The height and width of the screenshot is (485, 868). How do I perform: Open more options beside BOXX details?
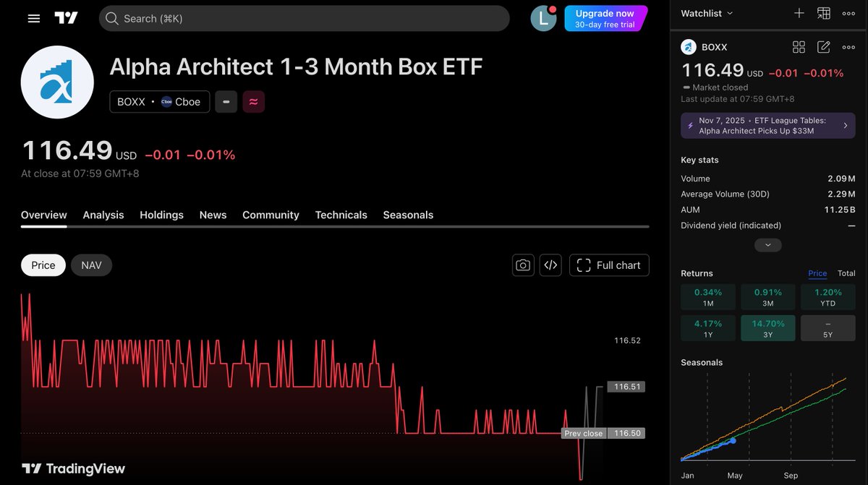click(x=848, y=47)
